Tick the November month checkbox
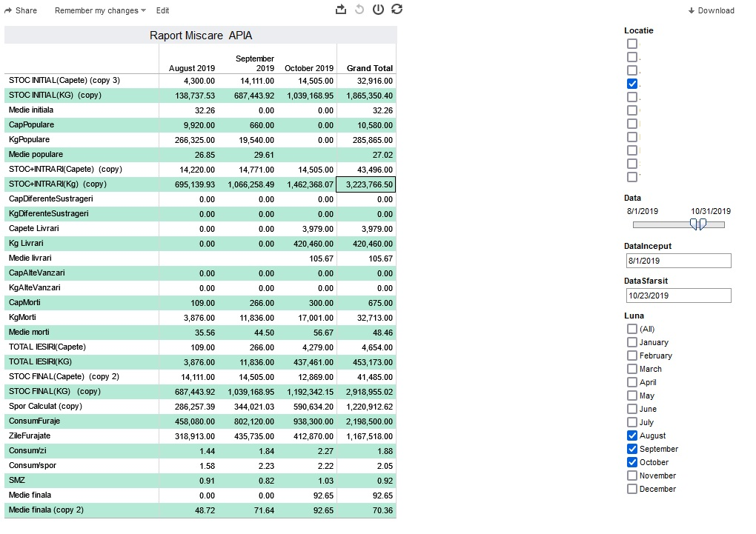The width and height of the screenshot is (756, 534). point(632,475)
